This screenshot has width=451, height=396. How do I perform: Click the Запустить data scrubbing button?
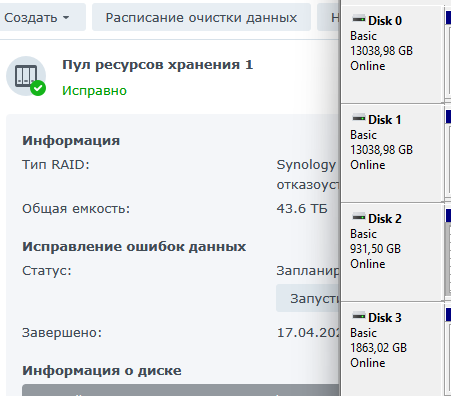[308, 298]
